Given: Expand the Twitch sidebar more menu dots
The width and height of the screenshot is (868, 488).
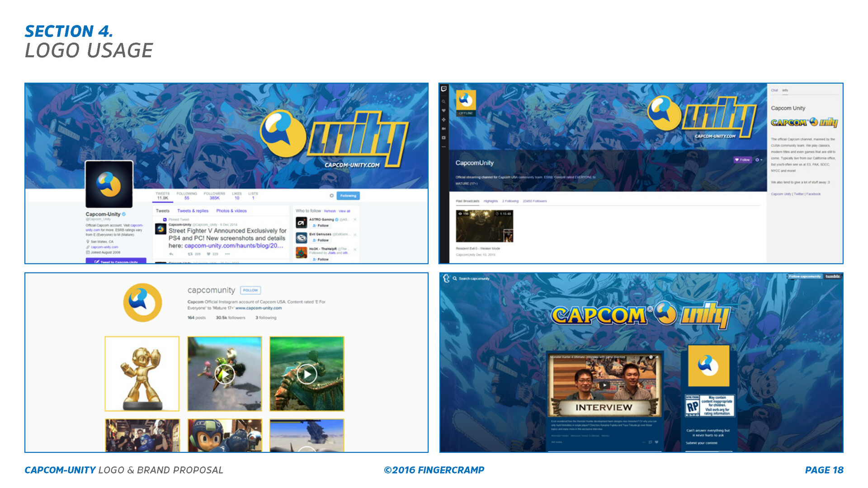Looking at the screenshot, I should pos(444,147).
